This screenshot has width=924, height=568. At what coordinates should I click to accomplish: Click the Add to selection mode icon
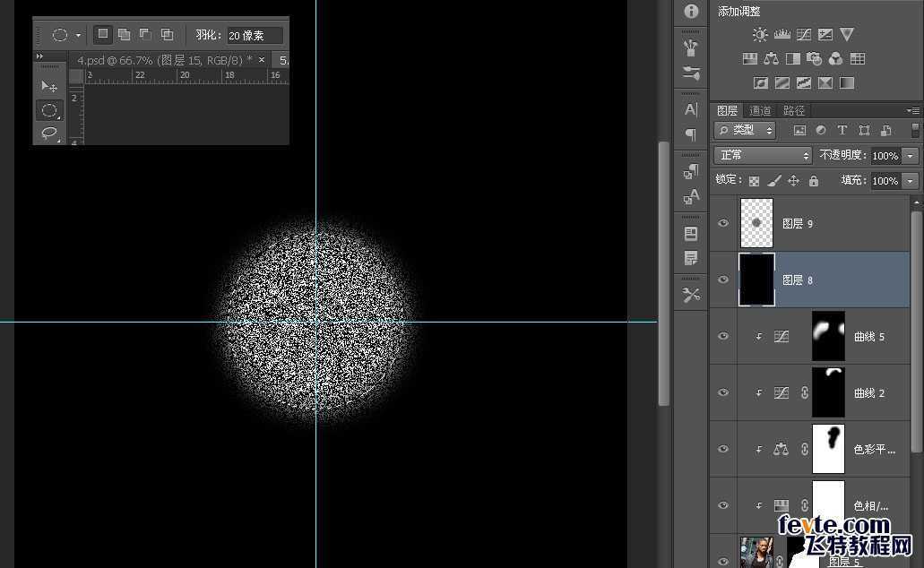click(124, 35)
